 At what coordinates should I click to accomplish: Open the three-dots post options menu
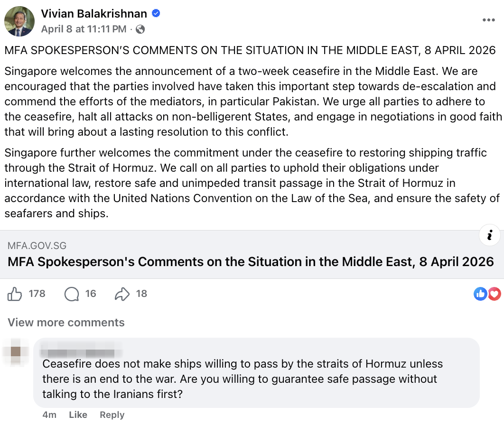(488, 20)
